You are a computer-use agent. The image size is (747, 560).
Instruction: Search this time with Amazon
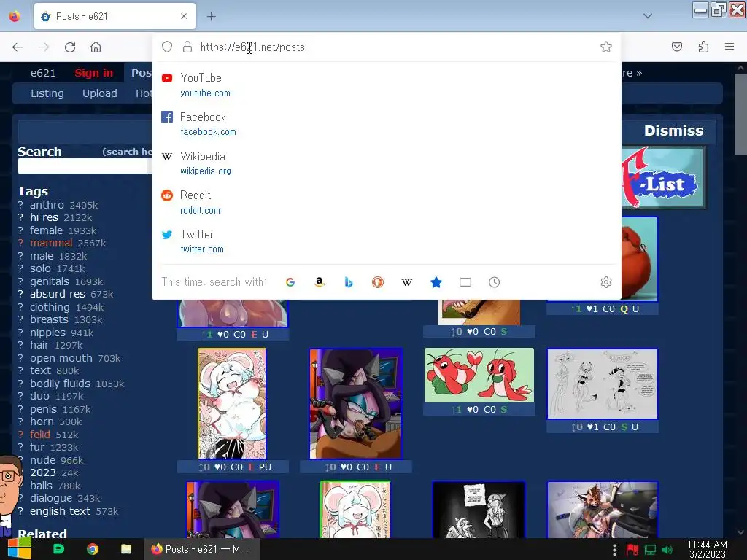(x=320, y=282)
